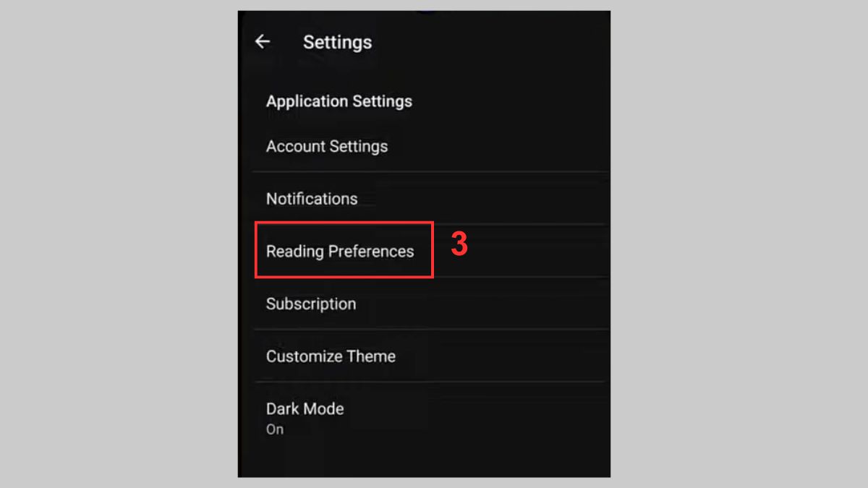This screenshot has width=868, height=488.
Task: Open the Notifications settings entry
Action: tap(312, 198)
